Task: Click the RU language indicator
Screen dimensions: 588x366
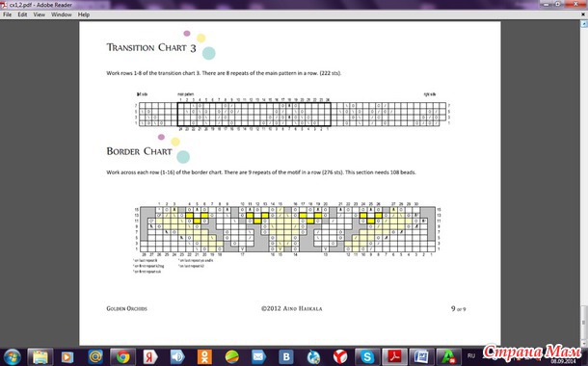Action: coord(471,355)
